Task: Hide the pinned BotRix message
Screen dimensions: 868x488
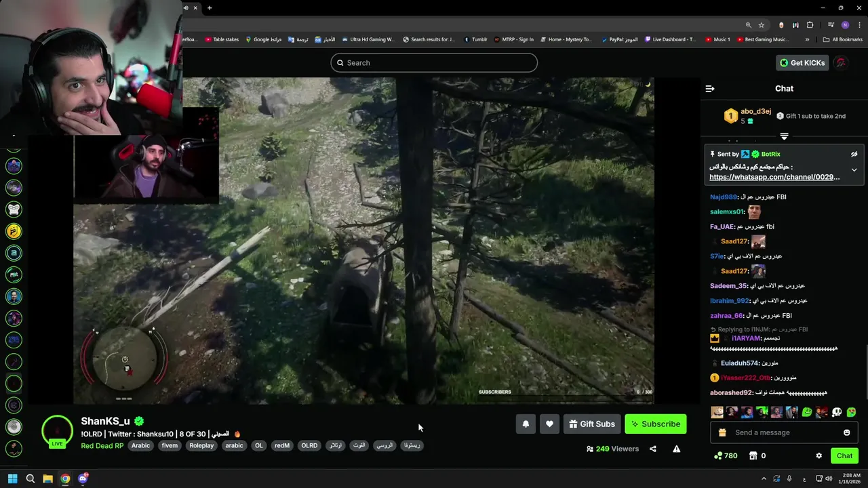Action: click(854, 155)
